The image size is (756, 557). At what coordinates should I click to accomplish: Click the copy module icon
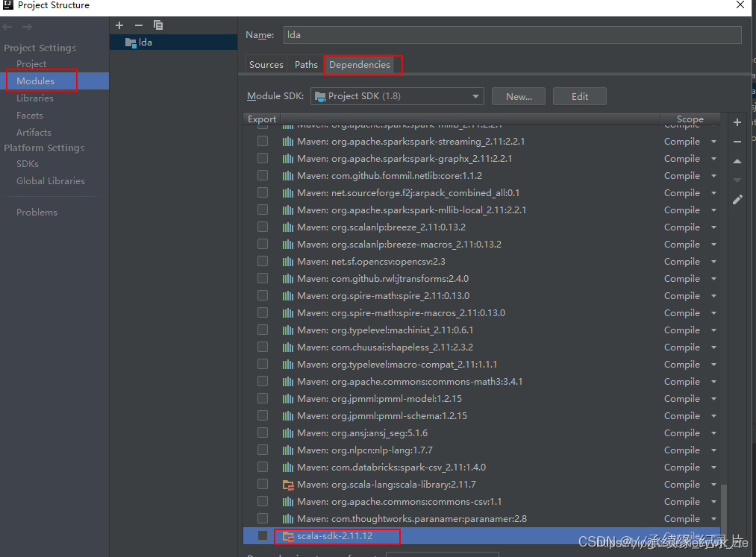(x=157, y=25)
